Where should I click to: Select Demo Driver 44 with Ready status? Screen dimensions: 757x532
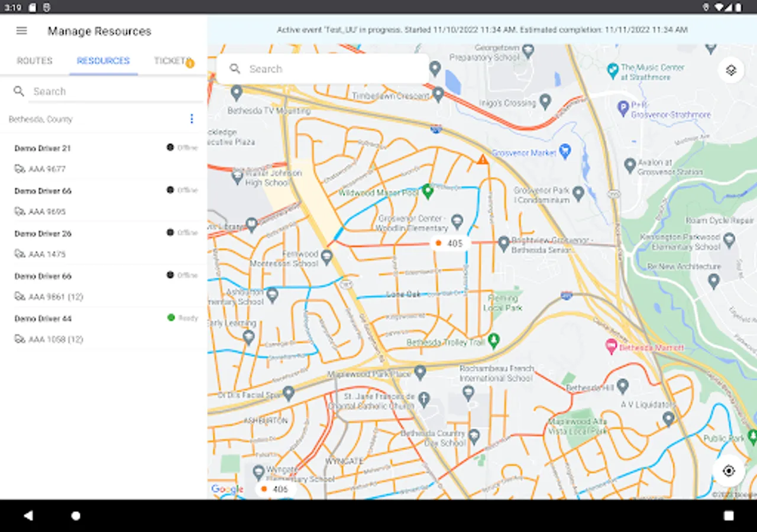tap(43, 319)
